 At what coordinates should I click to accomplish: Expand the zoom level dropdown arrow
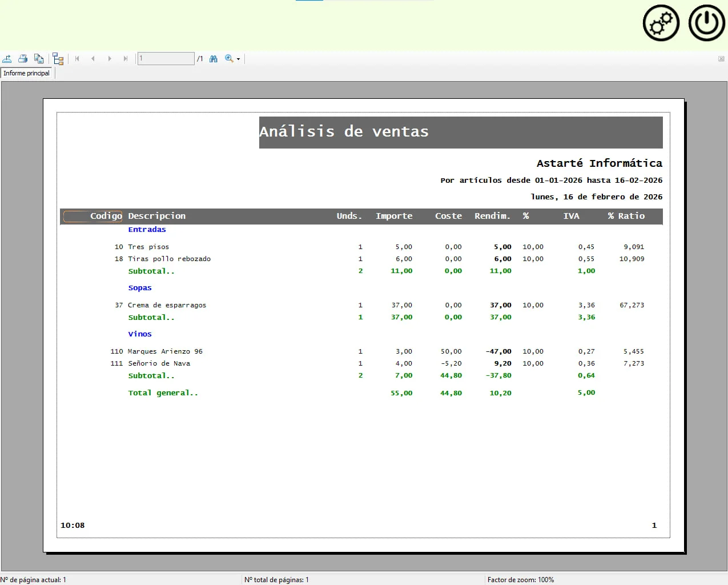click(x=239, y=59)
